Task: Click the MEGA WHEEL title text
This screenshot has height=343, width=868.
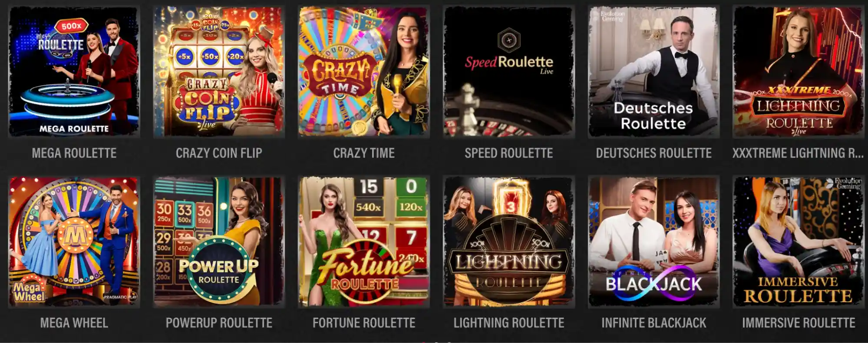Action: point(74,323)
